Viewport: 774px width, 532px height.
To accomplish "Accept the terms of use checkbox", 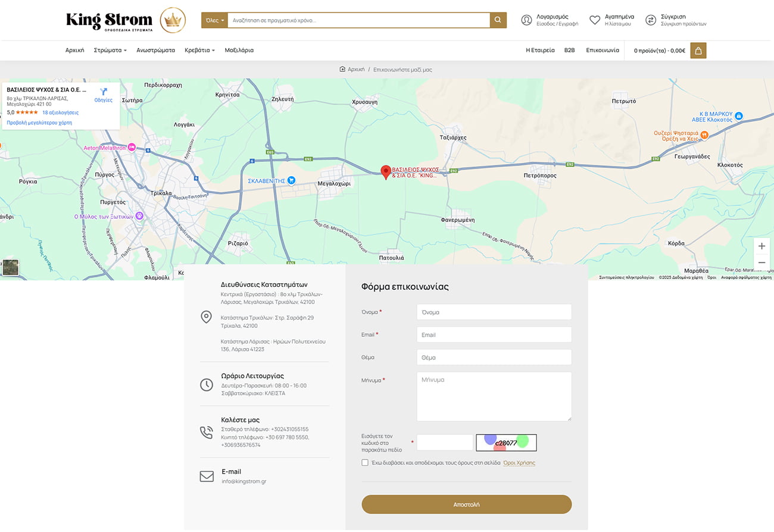I will 365,462.
